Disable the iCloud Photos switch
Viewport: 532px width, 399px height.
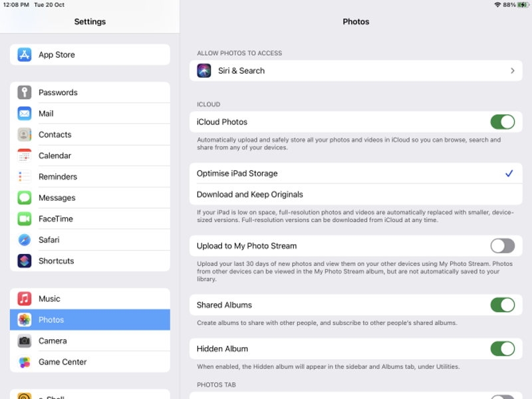click(502, 122)
